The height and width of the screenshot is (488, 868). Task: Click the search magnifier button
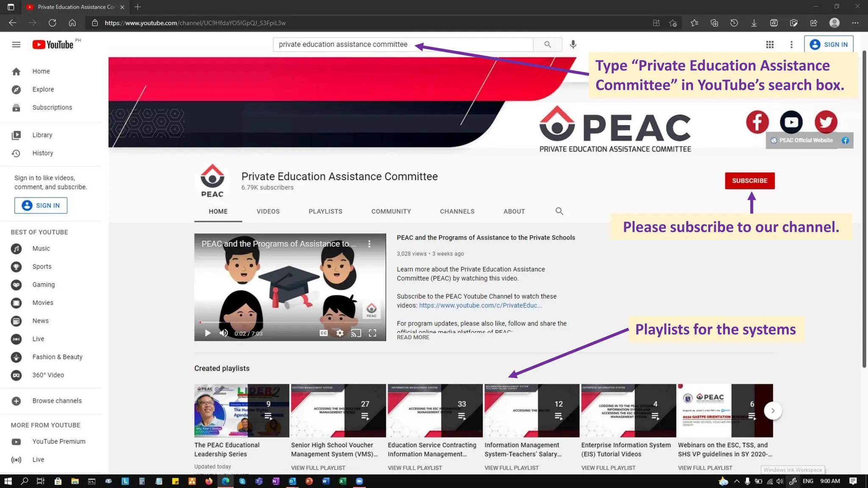pos(548,44)
